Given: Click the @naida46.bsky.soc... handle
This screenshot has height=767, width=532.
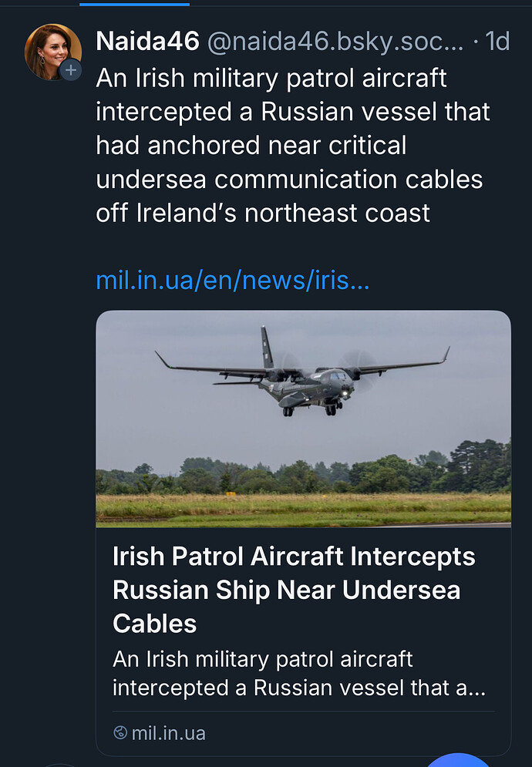Looking at the screenshot, I should point(335,41).
